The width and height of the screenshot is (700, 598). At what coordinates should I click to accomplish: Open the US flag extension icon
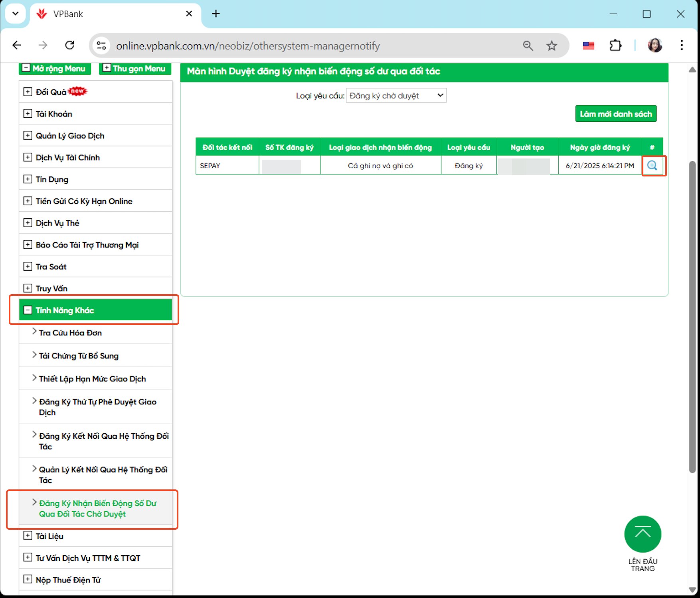[588, 46]
